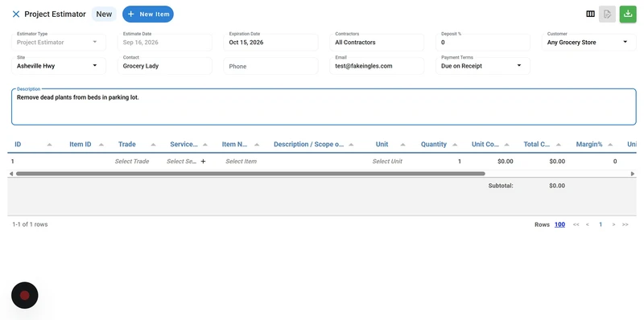Open the Estimator Type dropdown
644x320 pixels.
[x=59, y=43]
